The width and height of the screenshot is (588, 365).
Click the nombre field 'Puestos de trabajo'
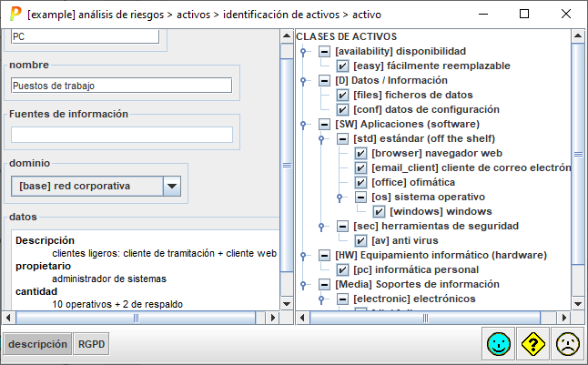[x=121, y=86]
